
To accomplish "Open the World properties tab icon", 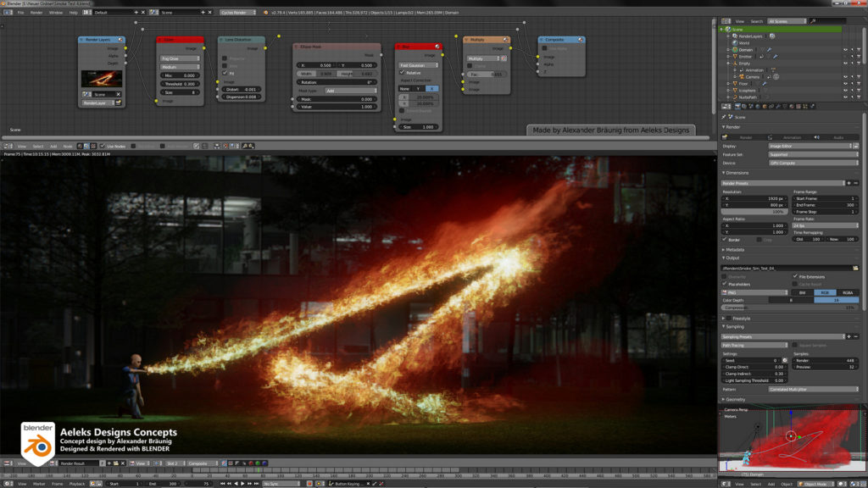I will click(x=758, y=106).
